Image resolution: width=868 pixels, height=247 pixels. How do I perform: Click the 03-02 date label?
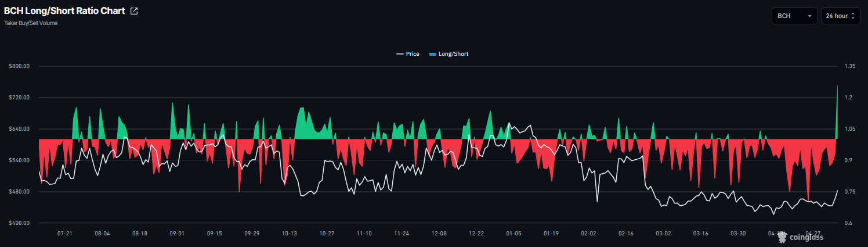coord(663,234)
